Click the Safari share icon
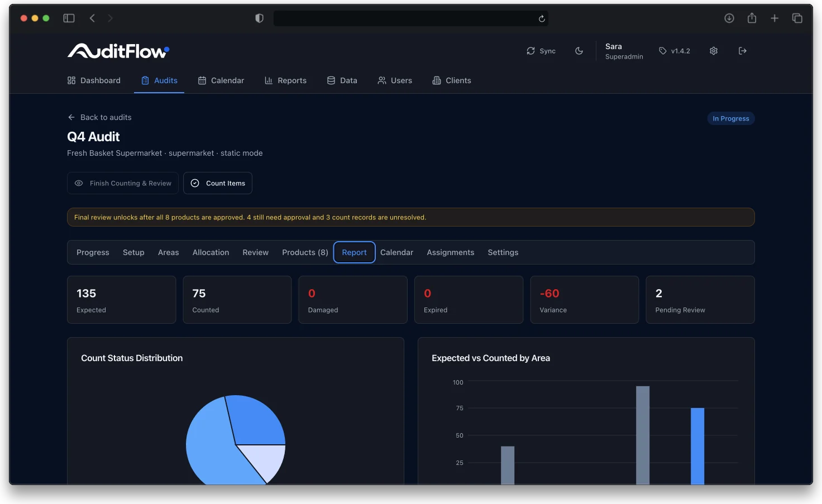822x504 pixels. pos(752,18)
